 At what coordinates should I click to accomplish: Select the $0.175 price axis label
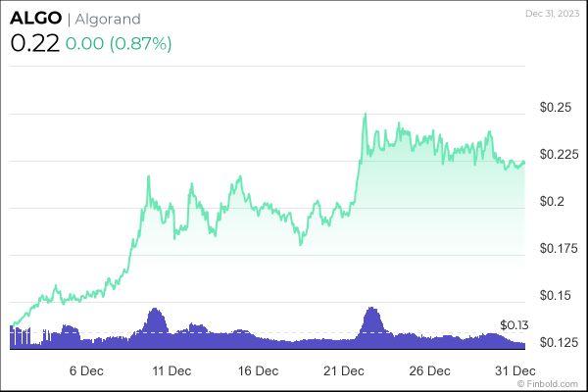pos(560,249)
